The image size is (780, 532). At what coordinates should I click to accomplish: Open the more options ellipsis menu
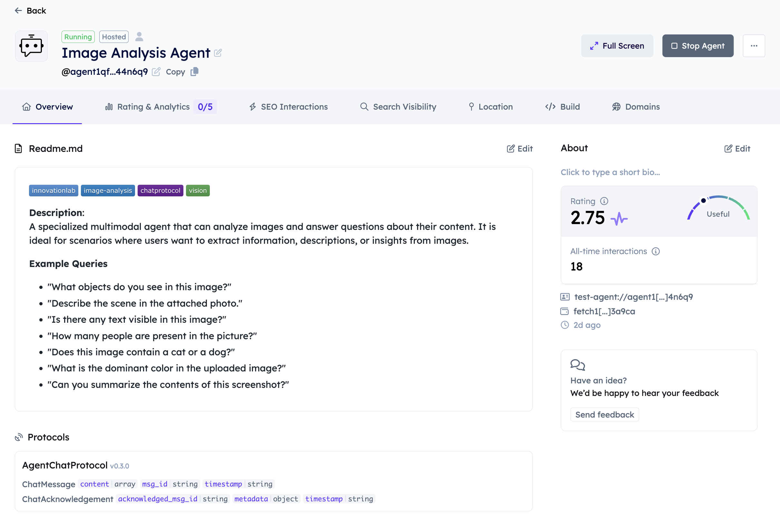(x=754, y=46)
